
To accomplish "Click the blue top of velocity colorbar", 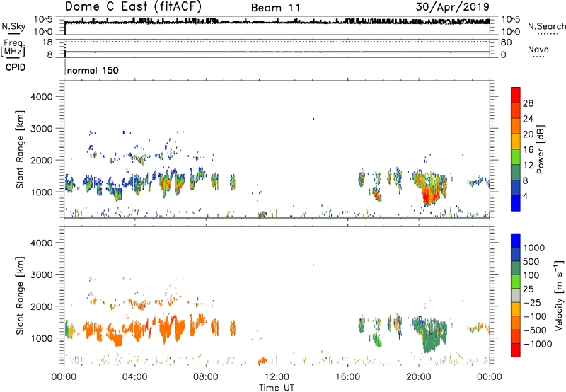I will pyautogui.click(x=516, y=241).
